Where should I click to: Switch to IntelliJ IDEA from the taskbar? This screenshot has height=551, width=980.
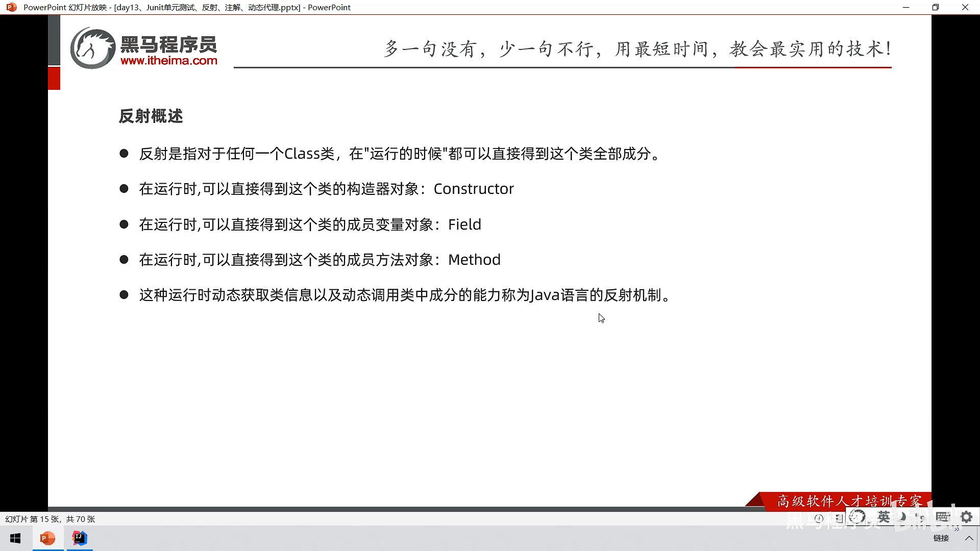pyautogui.click(x=80, y=538)
